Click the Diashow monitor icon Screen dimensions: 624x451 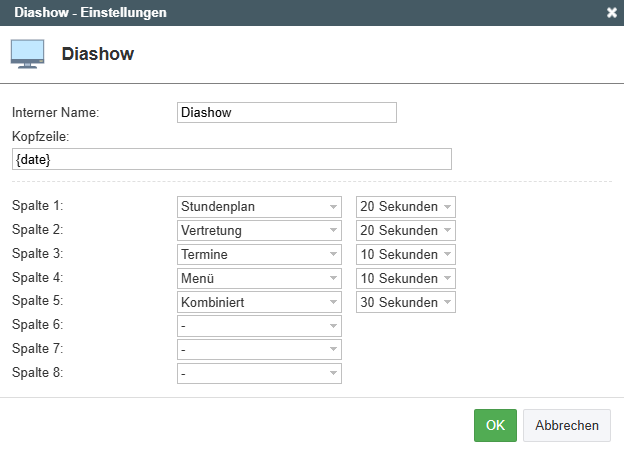pos(27,54)
